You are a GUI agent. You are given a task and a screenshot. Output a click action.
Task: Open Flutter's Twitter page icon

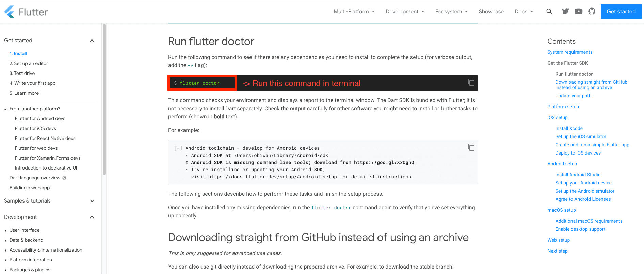565,12
